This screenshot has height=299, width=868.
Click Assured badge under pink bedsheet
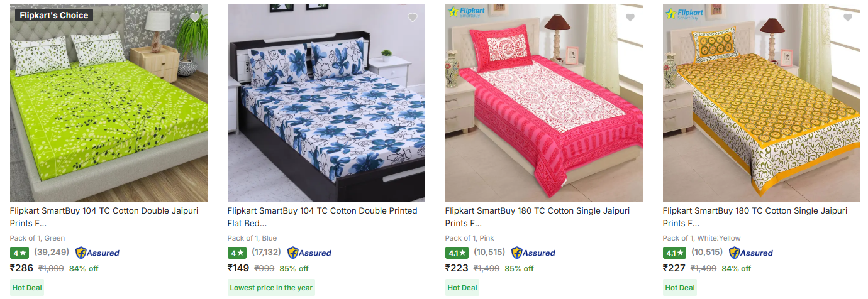click(x=533, y=253)
